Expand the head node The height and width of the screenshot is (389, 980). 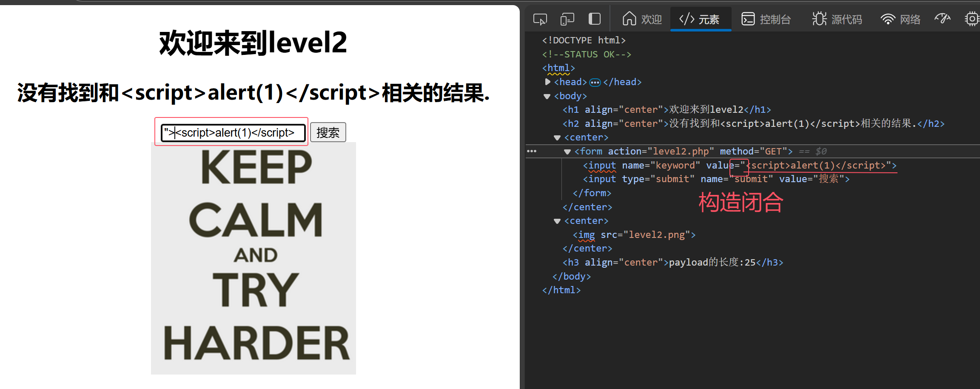pos(548,82)
